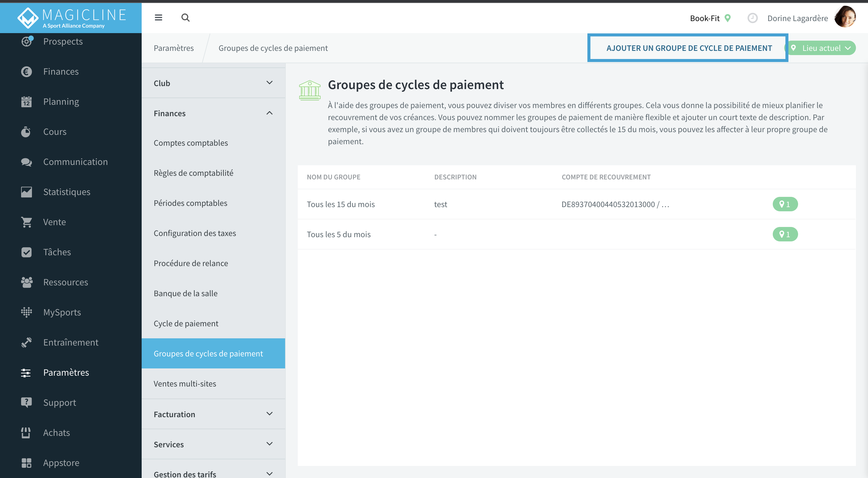Viewport: 868px width, 478px height.
Task: Open the hamburger menu icon
Action: [x=158, y=17]
